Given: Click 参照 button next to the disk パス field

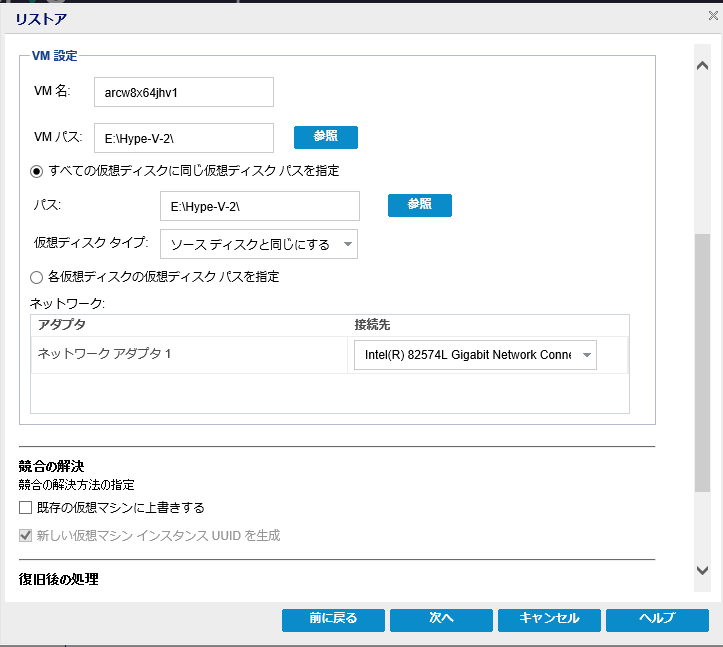Looking at the screenshot, I should point(420,205).
